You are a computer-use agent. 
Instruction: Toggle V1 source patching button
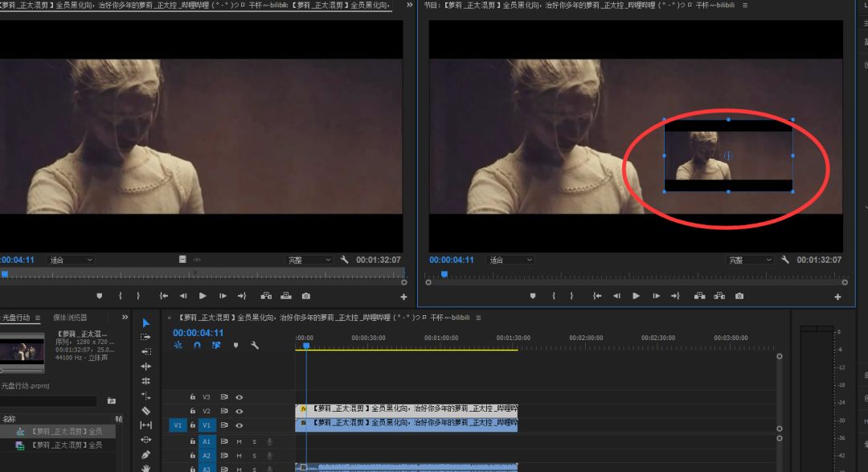click(x=178, y=425)
